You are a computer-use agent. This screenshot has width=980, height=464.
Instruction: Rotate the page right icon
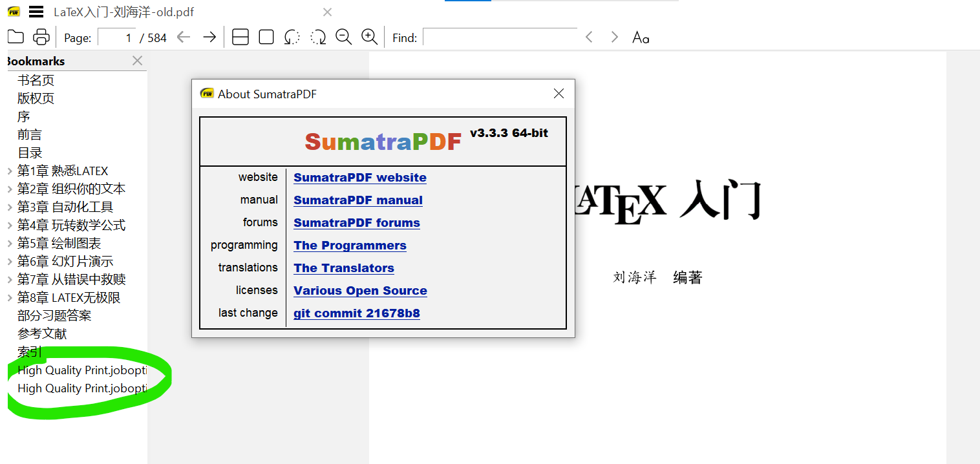(318, 37)
